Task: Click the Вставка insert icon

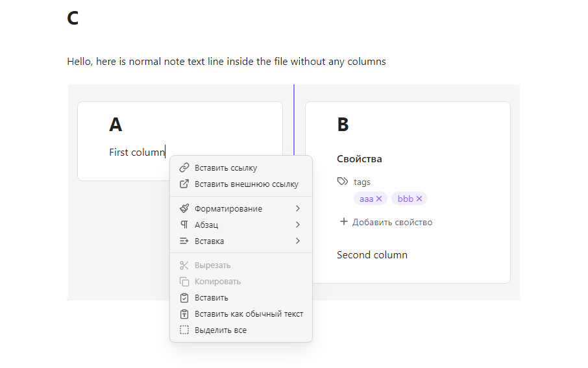Action: (184, 241)
